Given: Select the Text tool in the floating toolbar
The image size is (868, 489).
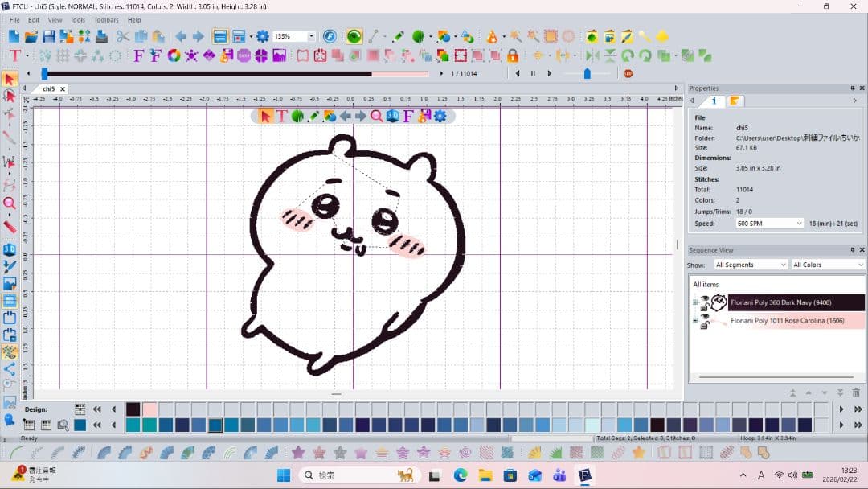Looking at the screenshot, I should [x=282, y=116].
